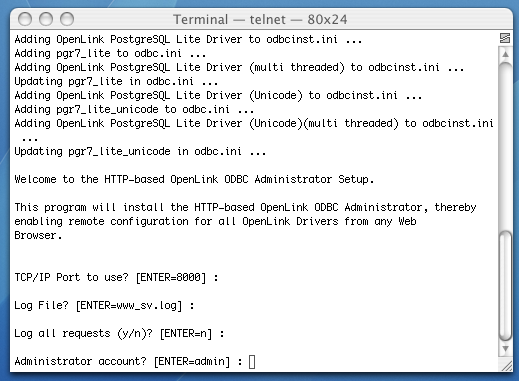Click the block cursor after the admin prompt
This screenshot has width=519, height=381.
pos(252,362)
